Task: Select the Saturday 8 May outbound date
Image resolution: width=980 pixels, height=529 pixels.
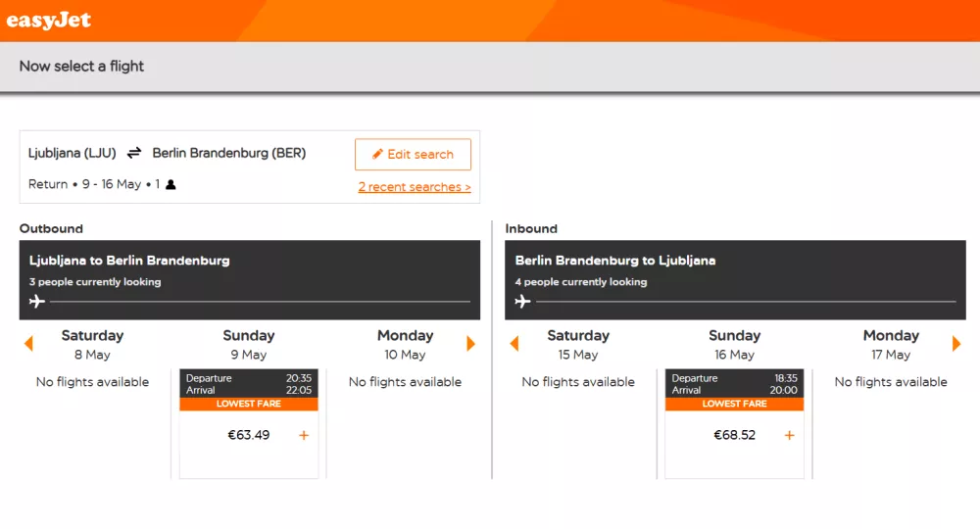Action: point(92,345)
